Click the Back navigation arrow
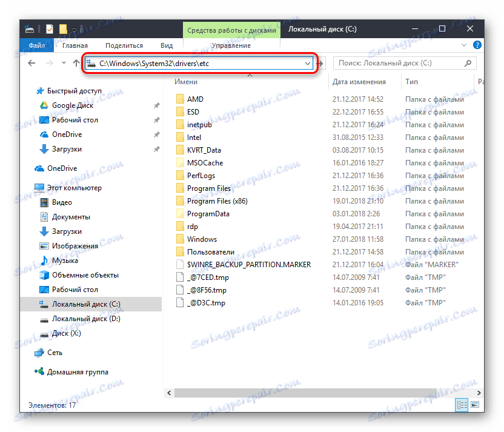This screenshot has width=504, height=432. click(31, 63)
